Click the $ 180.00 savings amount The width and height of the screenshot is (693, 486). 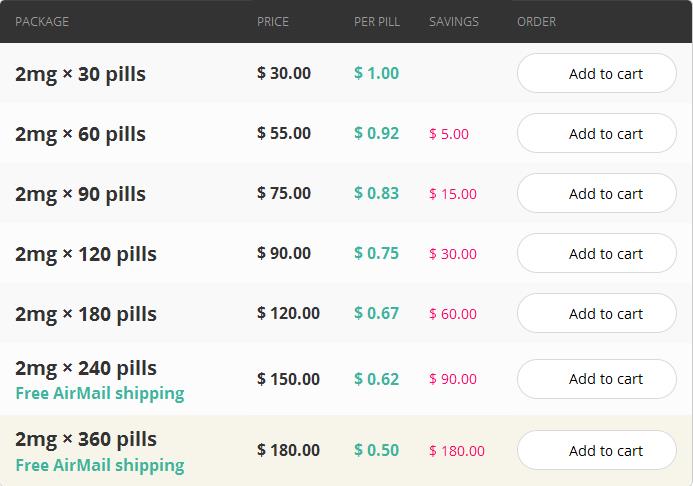coord(457,451)
